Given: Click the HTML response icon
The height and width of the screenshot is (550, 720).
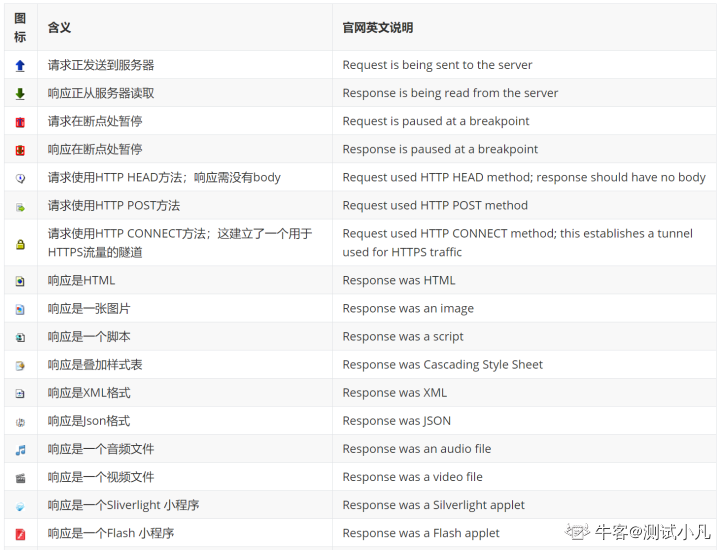Looking at the screenshot, I should (20, 281).
